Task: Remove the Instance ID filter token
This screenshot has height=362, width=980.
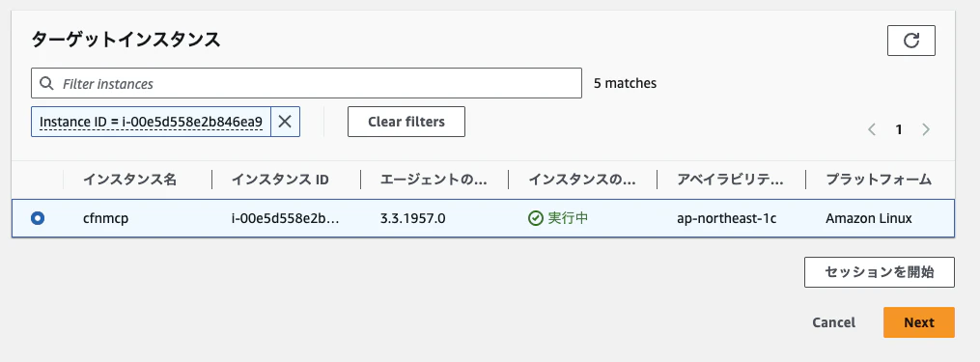Action: (x=285, y=122)
